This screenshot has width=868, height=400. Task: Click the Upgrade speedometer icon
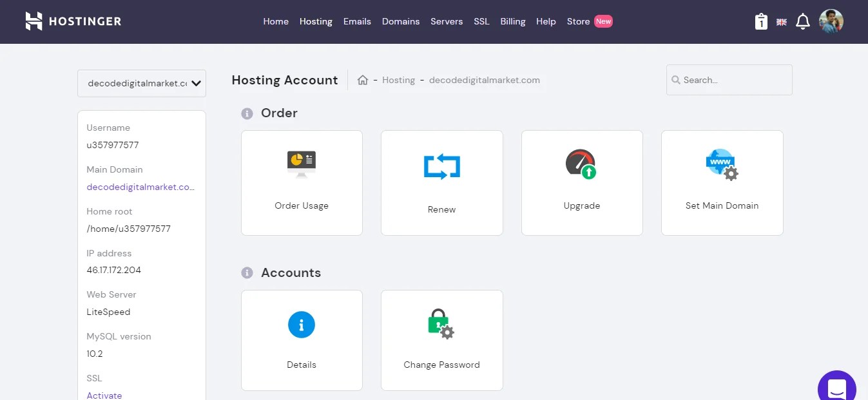[581, 164]
